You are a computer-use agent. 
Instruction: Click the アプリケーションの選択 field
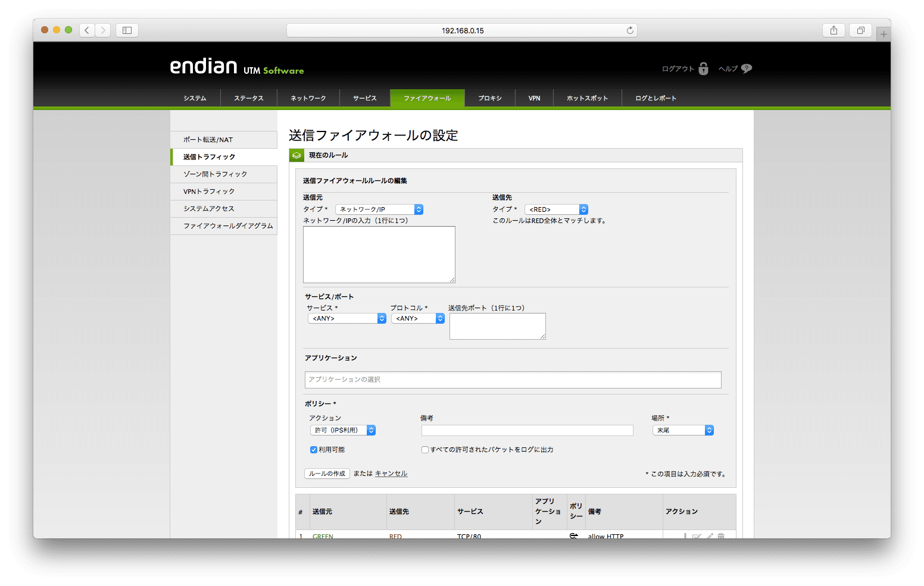tap(513, 380)
